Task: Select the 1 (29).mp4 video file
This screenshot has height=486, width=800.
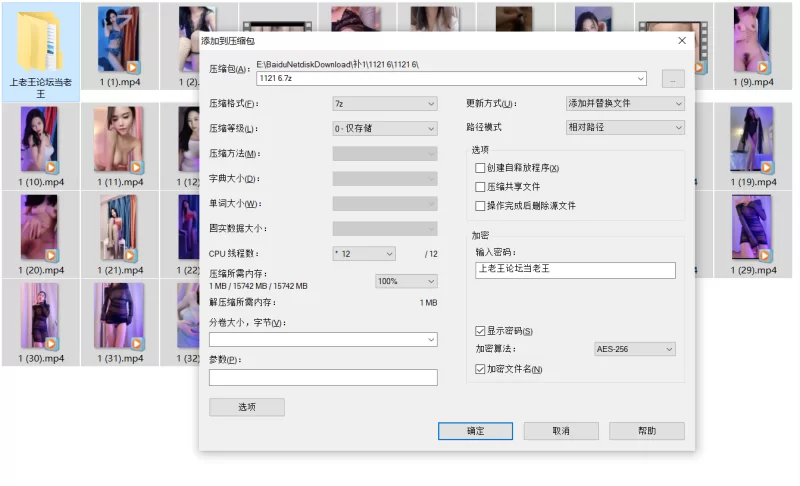Action: (x=753, y=235)
